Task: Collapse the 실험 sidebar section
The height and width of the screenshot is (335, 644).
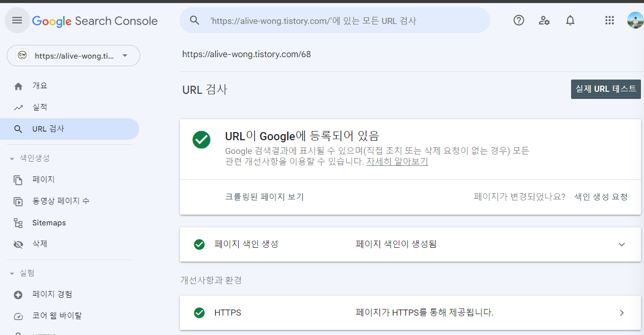Action: point(12,273)
